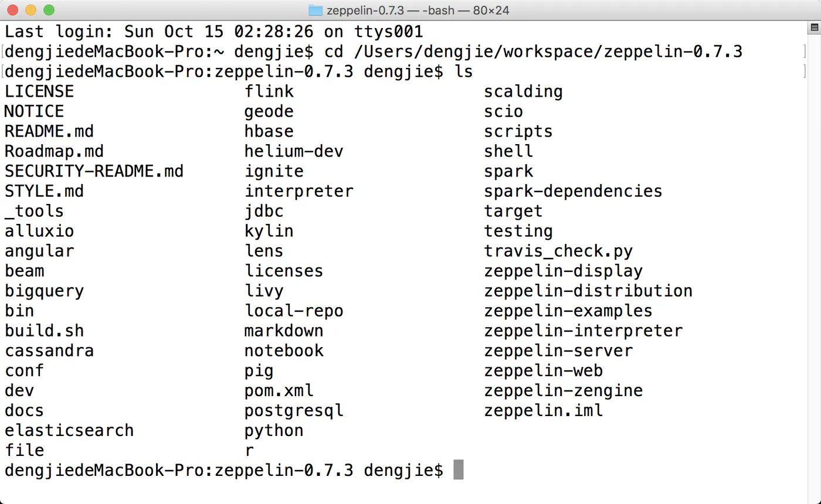Click the SECURITY-README.md entry
Screen dimensions: 821x504
pos(94,171)
